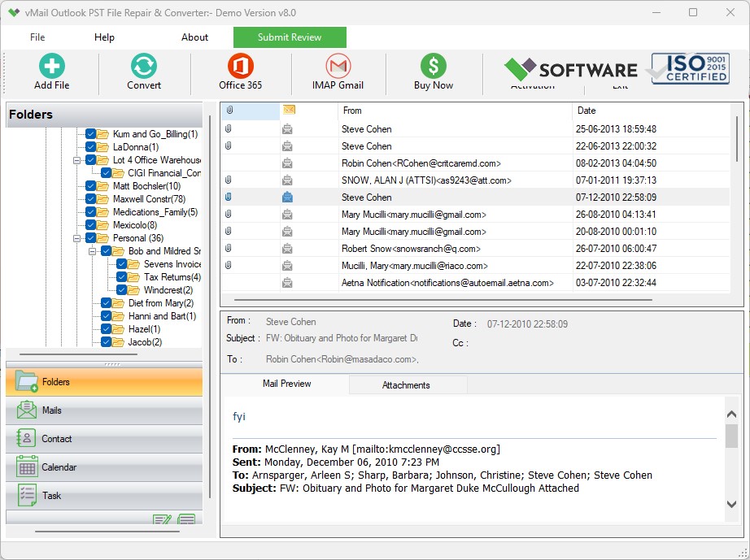
Task: Switch to the Attachments tab
Action: pos(406,385)
